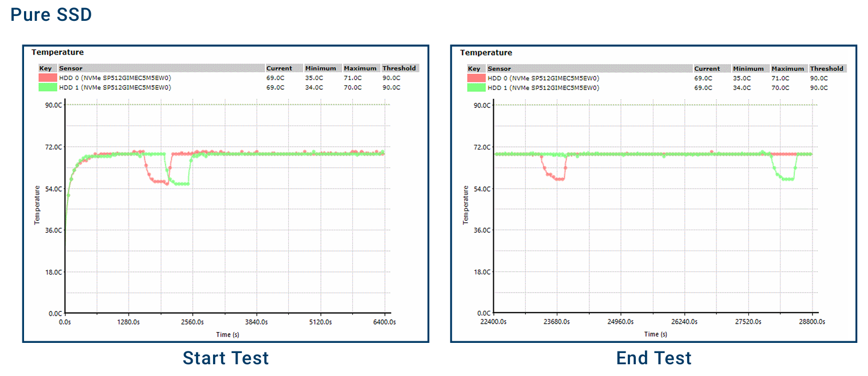Click the red HDD 0 swatch in Start Test chart
868x376 pixels.
(x=48, y=78)
